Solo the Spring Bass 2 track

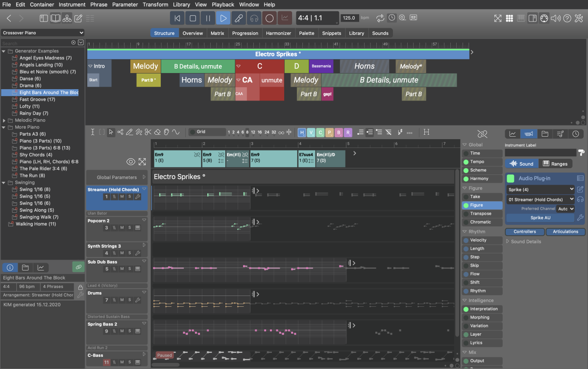click(x=130, y=331)
